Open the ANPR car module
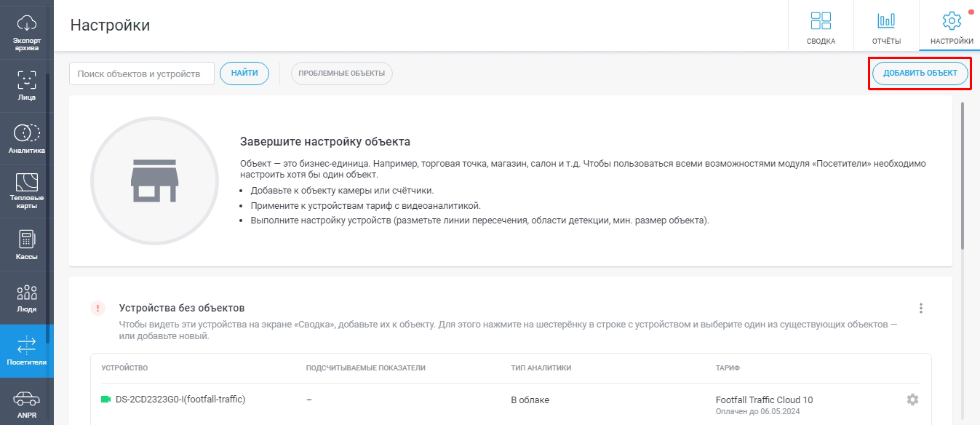The image size is (980, 425). point(26,402)
